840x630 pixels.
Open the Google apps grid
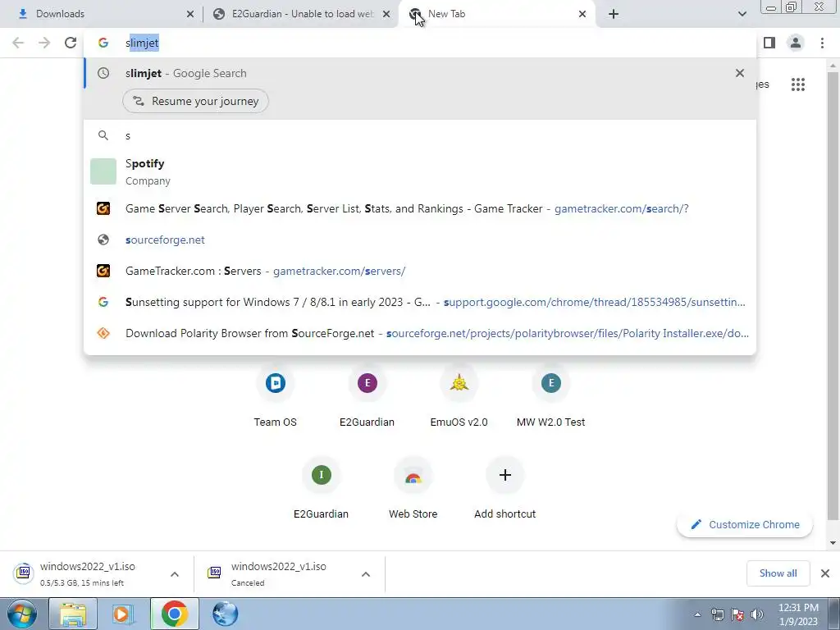tap(797, 84)
